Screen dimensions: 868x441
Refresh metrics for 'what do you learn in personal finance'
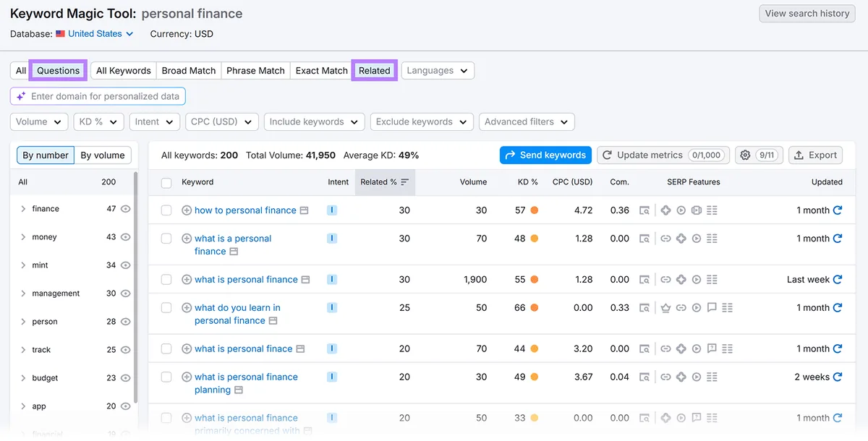click(x=838, y=308)
